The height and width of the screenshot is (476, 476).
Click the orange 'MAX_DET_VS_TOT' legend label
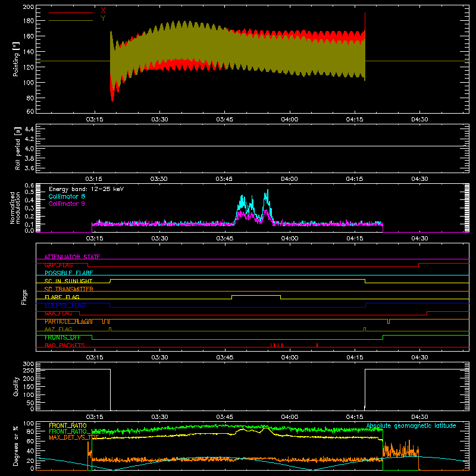[74, 437]
